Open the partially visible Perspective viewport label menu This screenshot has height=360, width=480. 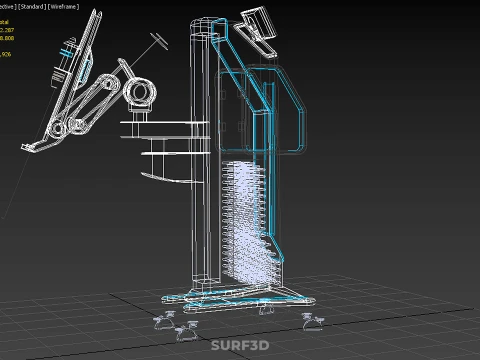pos(8,7)
